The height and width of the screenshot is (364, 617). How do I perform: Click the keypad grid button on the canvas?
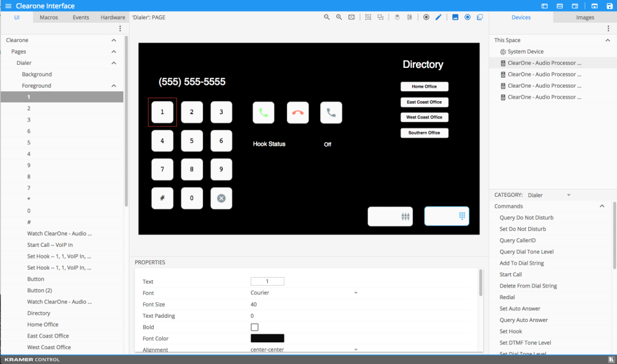click(x=447, y=216)
